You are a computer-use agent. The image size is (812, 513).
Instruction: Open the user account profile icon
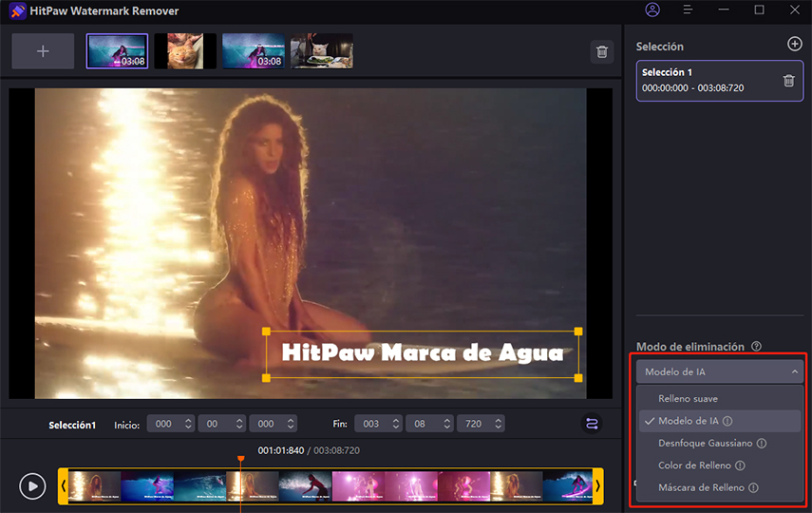651,10
